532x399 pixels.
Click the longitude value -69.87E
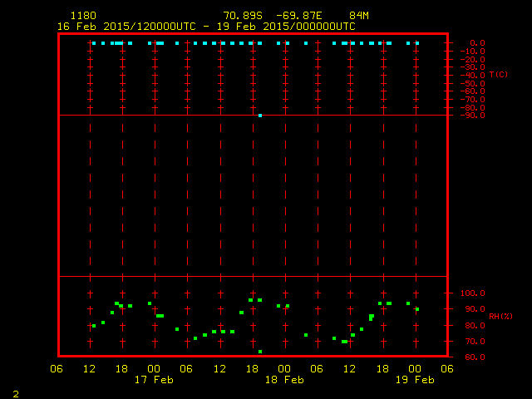pos(310,16)
